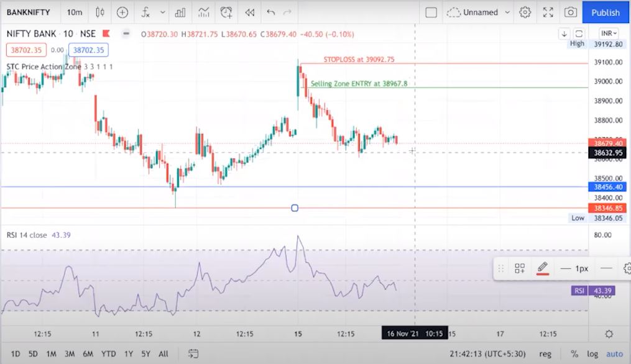Open line color picker with red pencil
This screenshot has width=631, height=364.
pos(542,268)
